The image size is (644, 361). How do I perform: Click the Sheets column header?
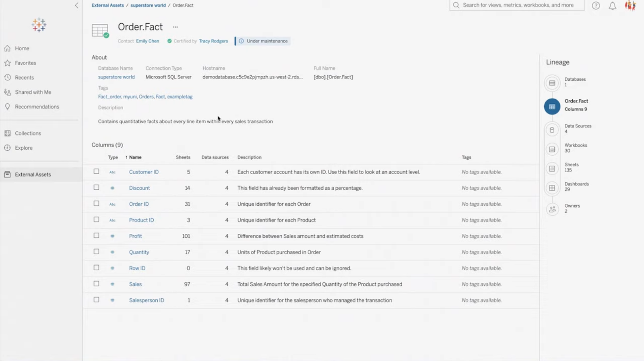pyautogui.click(x=183, y=157)
